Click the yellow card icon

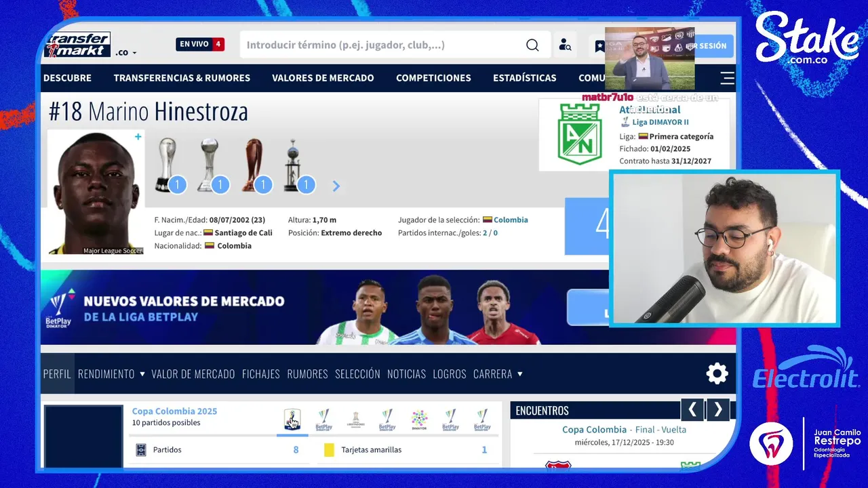coord(329,450)
